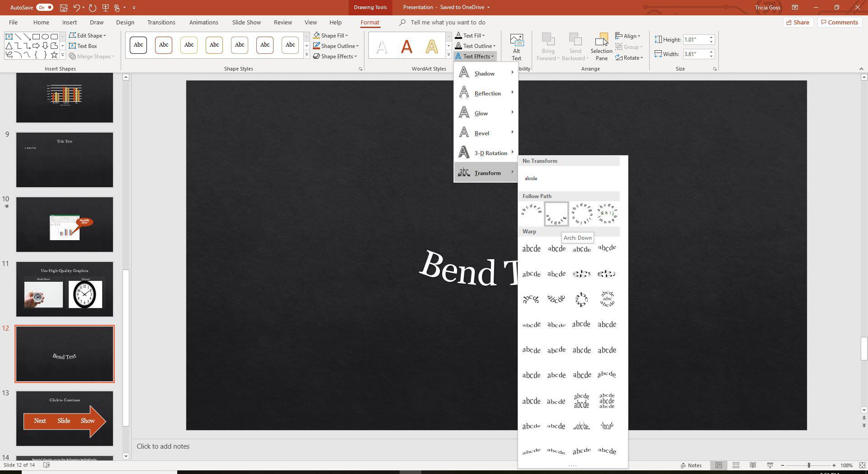This screenshot has height=474, width=868.
Task: Open the Glow submenu
Action: [486, 113]
